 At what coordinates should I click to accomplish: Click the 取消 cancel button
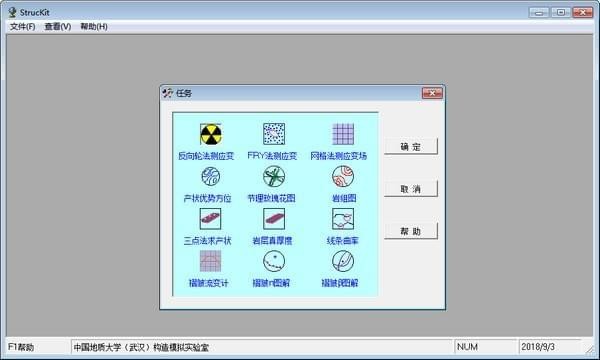[411, 189]
